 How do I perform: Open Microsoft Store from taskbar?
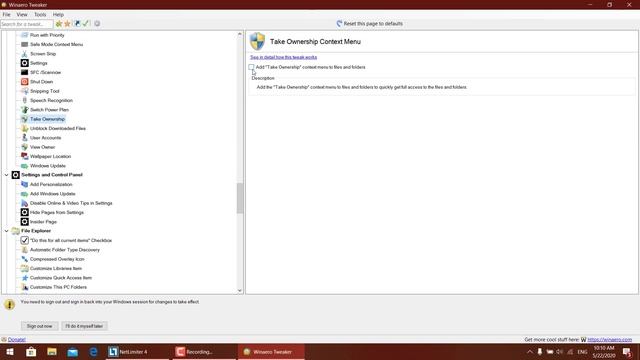(x=31, y=352)
